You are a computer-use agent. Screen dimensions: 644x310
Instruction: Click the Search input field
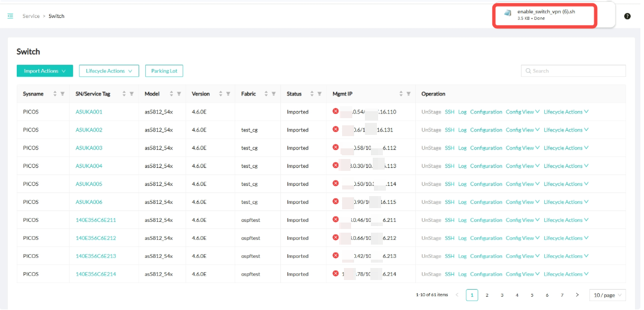(x=573, y=71)
